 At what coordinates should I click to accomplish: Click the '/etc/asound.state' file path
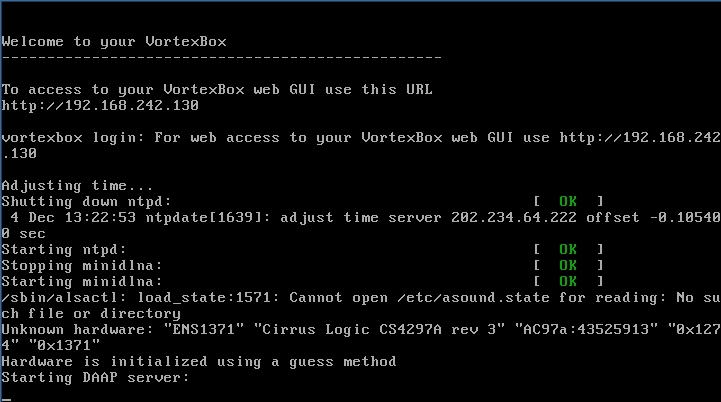[474, 298]
